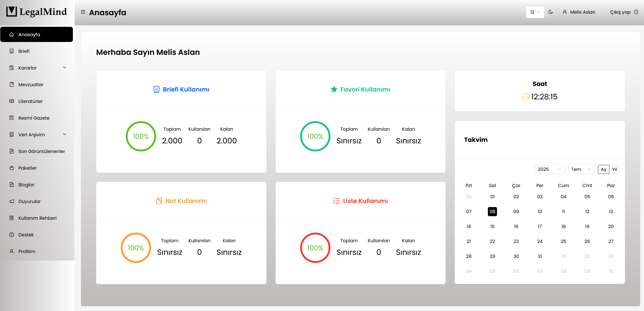This screenshot has width=644, height=311.
Task: Toggle dark mode moon icon
Action: [x=551, y=12]
